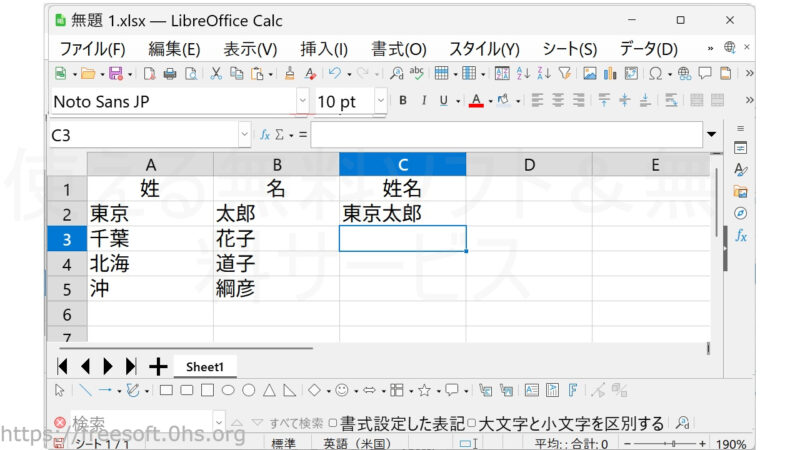Add a new sheet with the plus button
Image resolution: width=800 pixels, height=450 pixels.
(158, 366)
